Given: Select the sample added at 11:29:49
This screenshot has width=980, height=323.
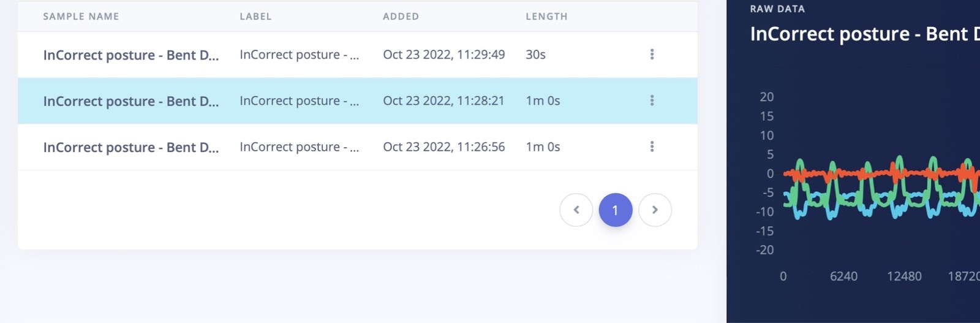Looking at the screenshot, I should (x=358, y=55).
